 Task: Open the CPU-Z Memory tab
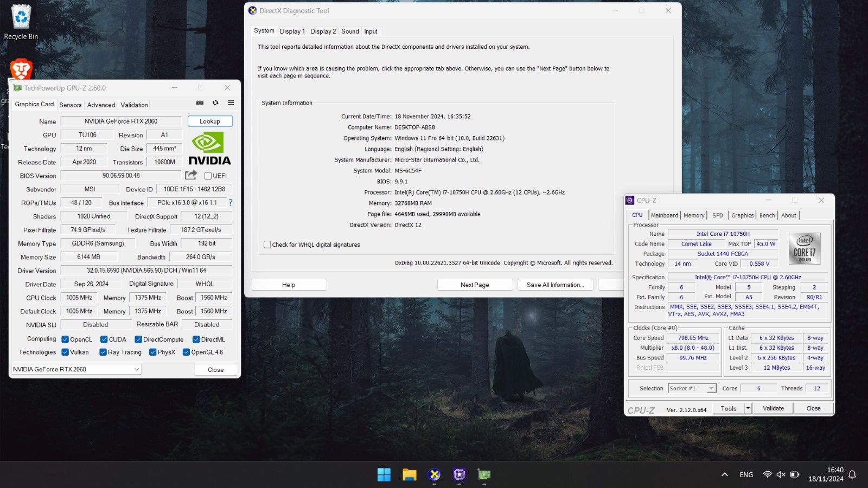click(x=694, y=215)
